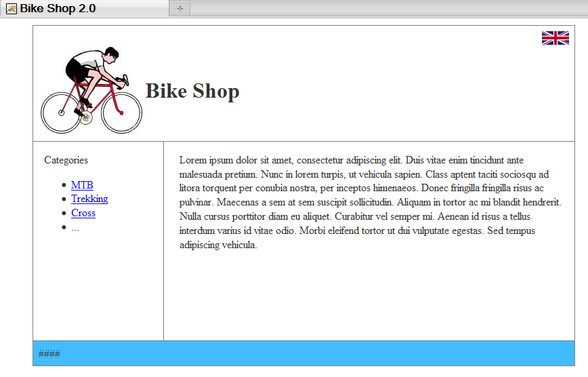This screenshot has width=588, height=377.
Task: Click the '####' footer text
Action: tap(49, 353)
